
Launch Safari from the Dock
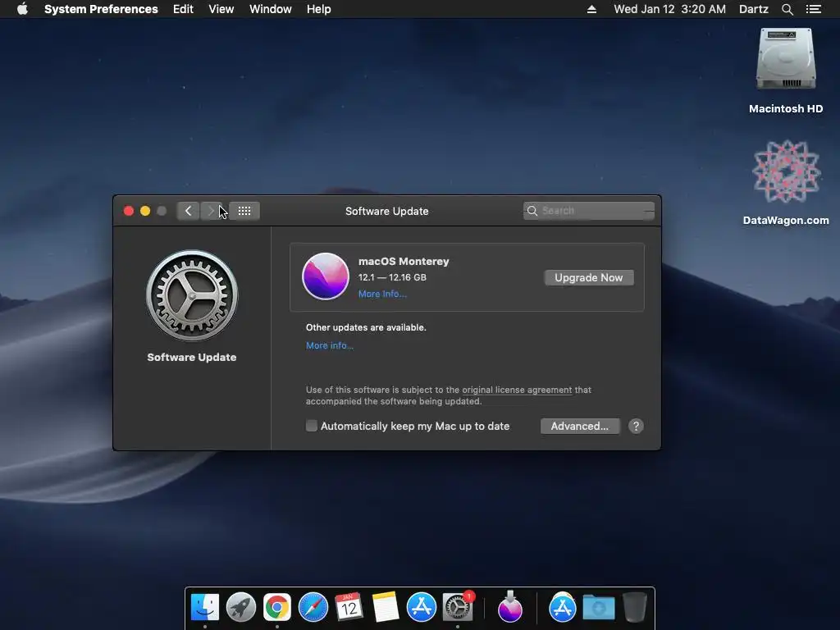pyautogui.click(x=313, y=607)
